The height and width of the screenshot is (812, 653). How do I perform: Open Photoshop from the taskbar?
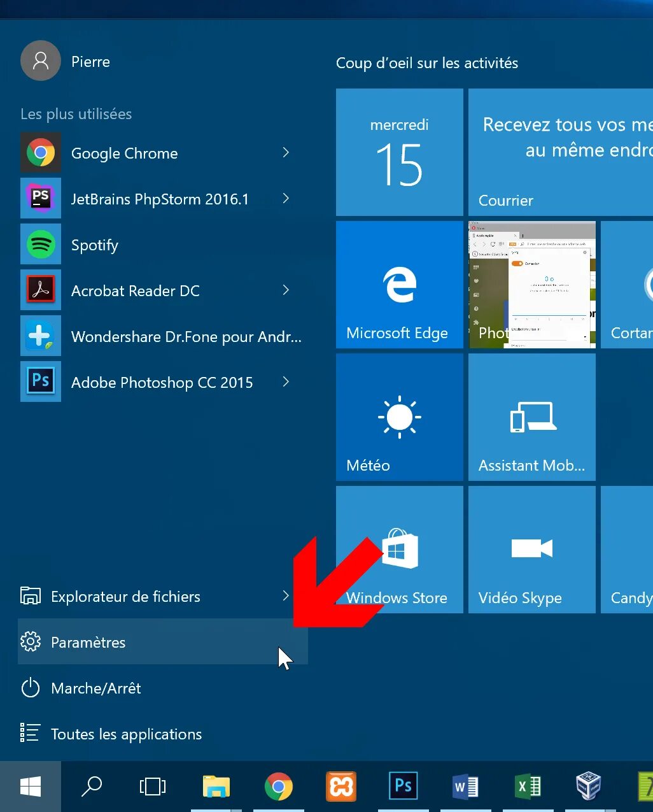(404, 787)
